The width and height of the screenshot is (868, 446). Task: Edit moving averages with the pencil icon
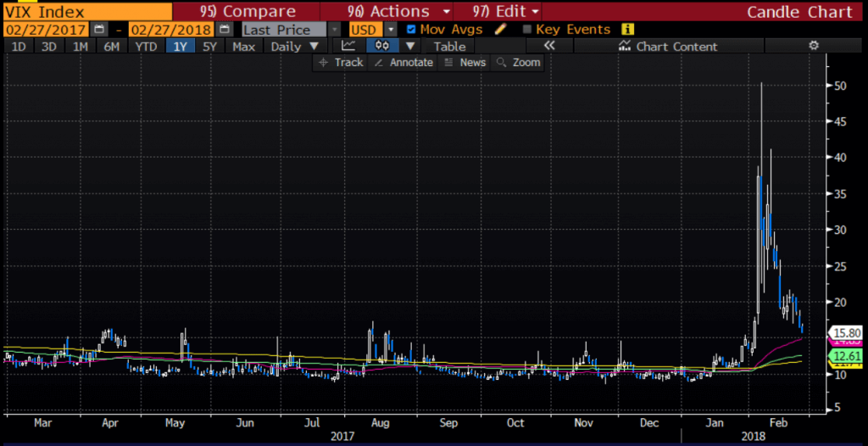tap(500, 29)
